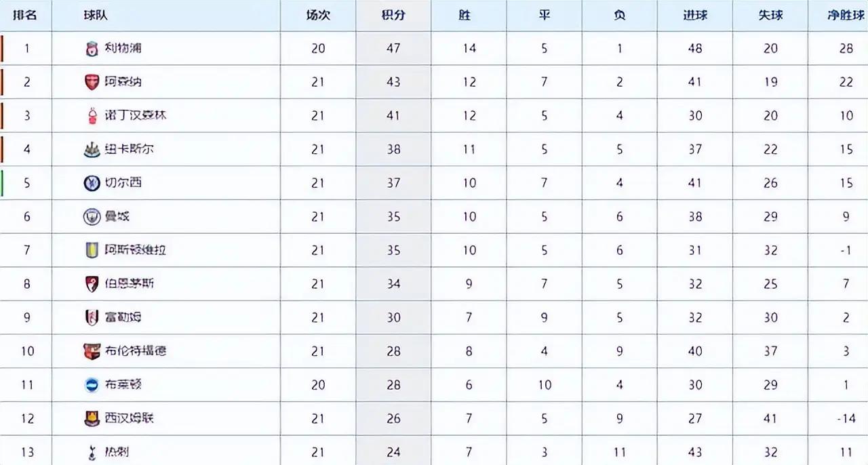Sort table by 积分 column header
Viewport: 868px width, 465px height.
point(393,15)
